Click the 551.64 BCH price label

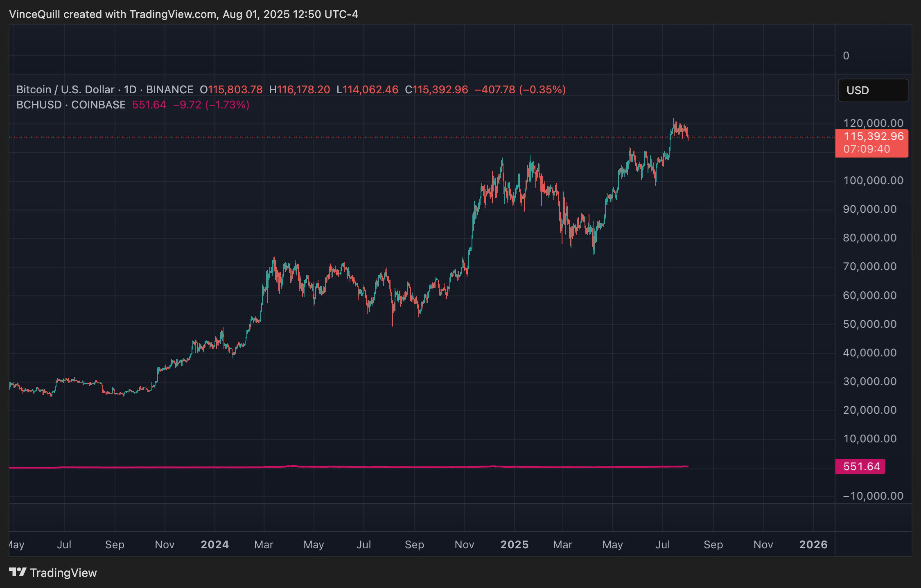click(x=860, y=466)
